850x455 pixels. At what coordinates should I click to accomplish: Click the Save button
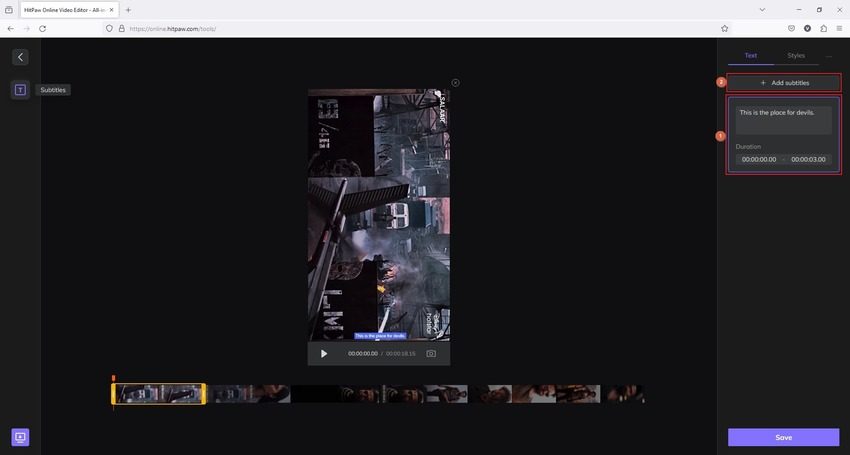(x=783, y=437)
